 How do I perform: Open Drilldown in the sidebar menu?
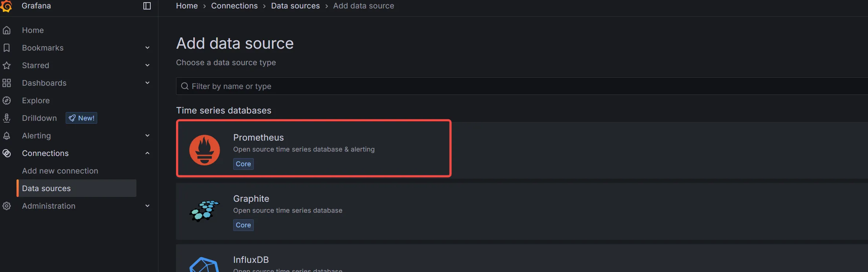click(x=39, y=118)
